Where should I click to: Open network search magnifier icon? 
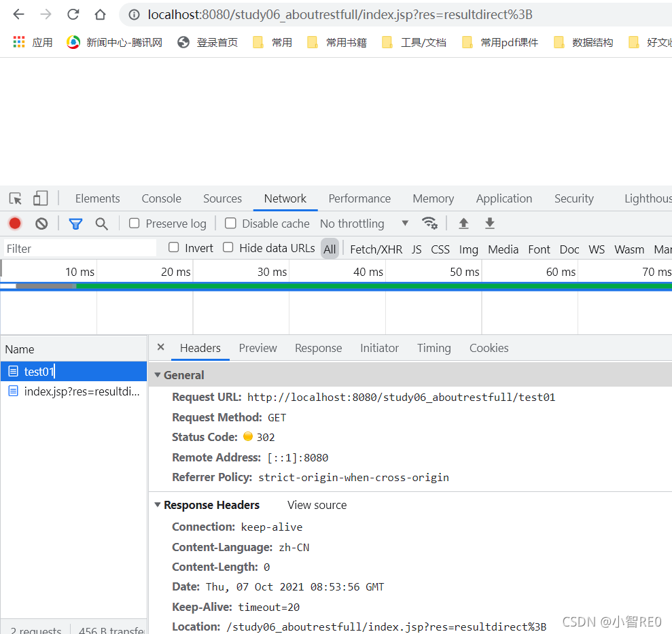101,224
